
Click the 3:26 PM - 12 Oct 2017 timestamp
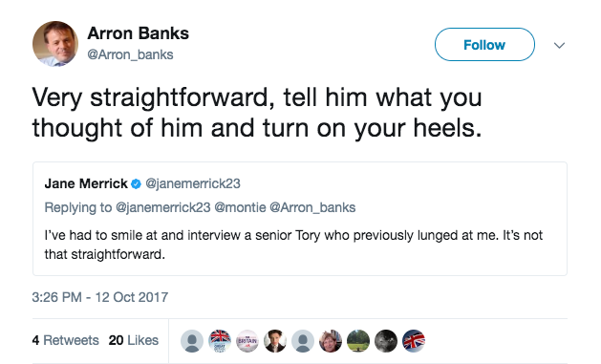(100, 297)
